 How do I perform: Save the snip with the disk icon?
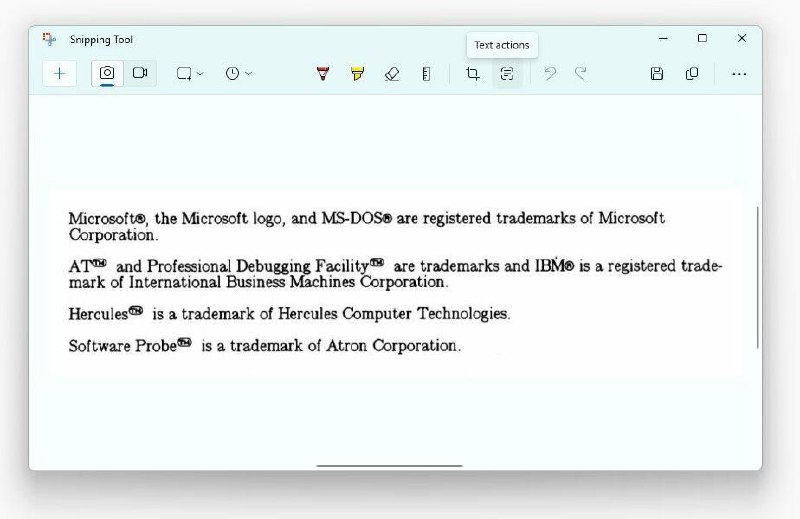[x=657, y=74]
